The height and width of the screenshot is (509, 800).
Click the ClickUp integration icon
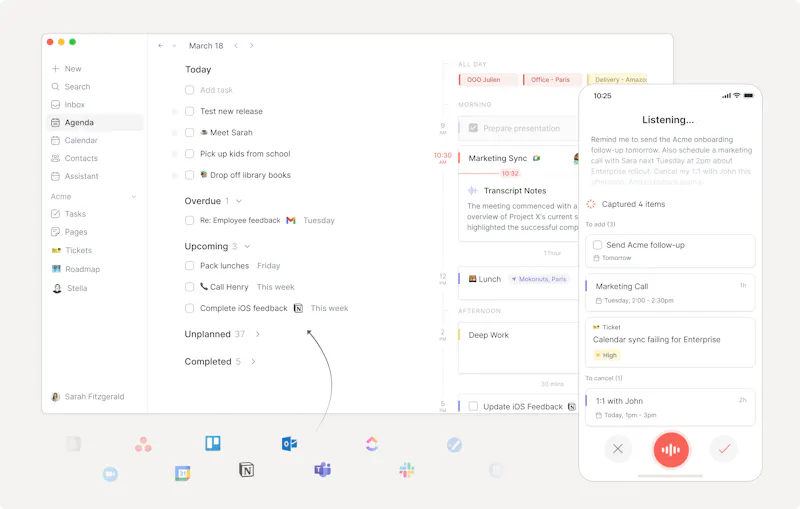[x=372, y=444]
